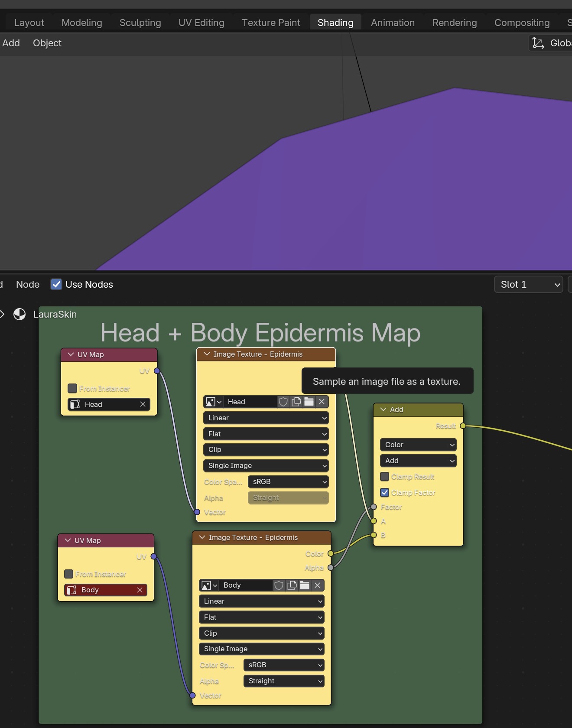Open image file folder for Body texture

[305, 585]
